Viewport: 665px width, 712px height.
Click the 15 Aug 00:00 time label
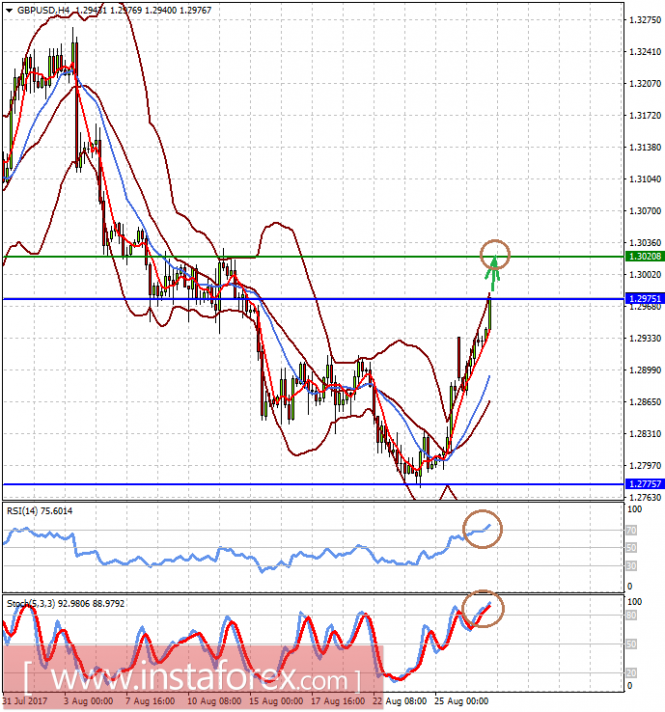[x=276, y=701]
